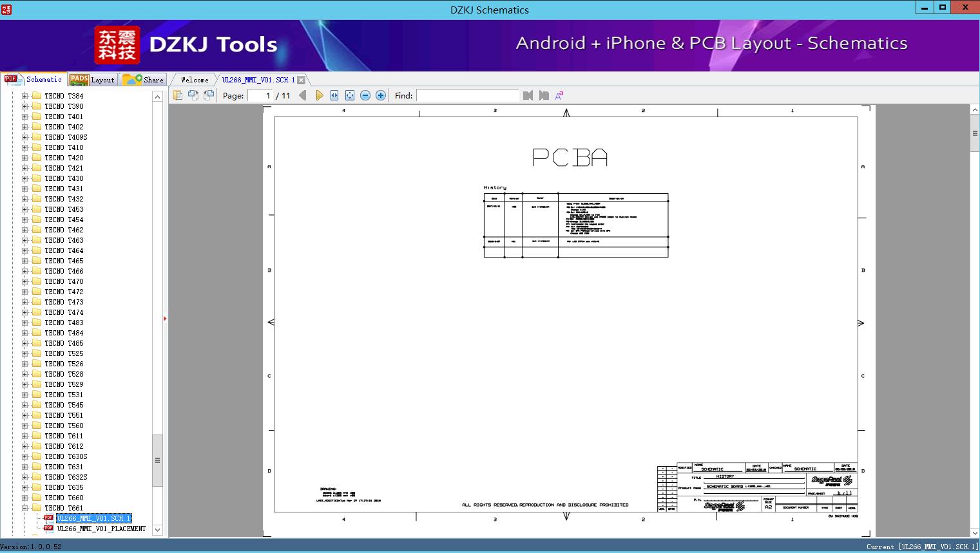Screen dimensions: 980x553
Task: Switch to the Schematic tab
Action: (33, 79)
